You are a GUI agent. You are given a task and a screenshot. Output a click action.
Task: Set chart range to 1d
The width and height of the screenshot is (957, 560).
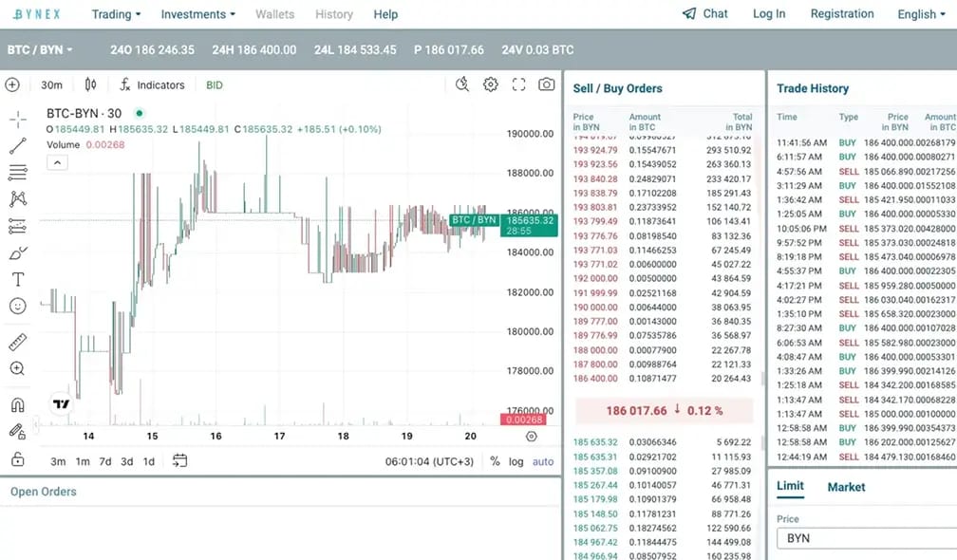pos(148,461)
